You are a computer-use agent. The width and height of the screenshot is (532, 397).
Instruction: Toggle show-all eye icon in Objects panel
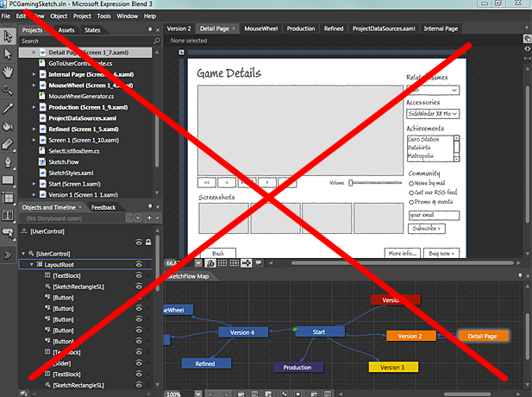pos(139,243)
